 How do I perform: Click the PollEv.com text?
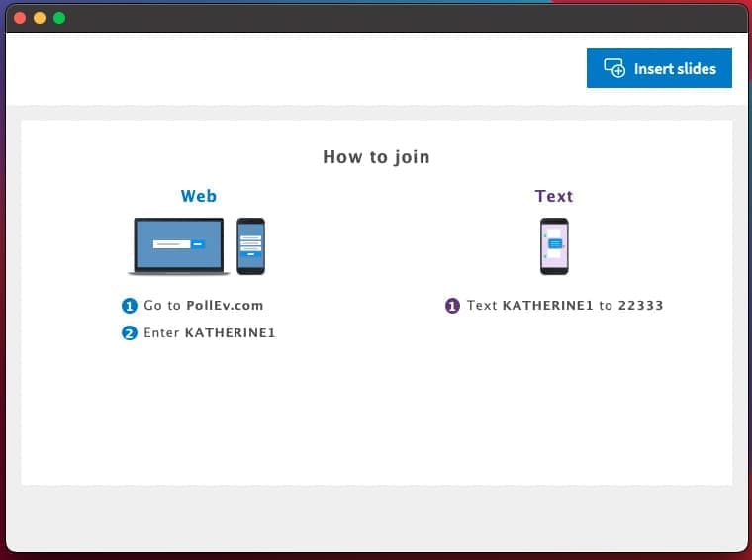click(225, 306)
